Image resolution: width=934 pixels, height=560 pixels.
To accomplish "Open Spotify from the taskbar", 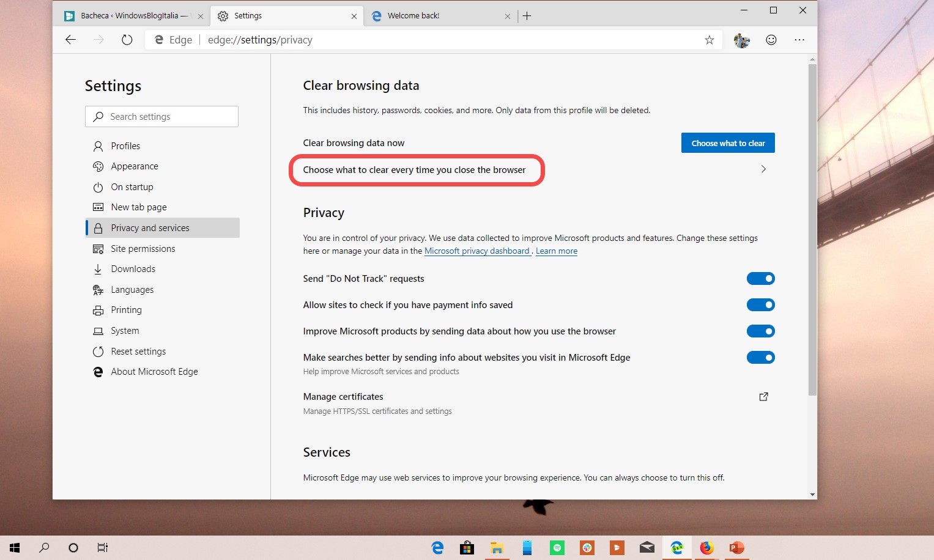I will point(557,548).
